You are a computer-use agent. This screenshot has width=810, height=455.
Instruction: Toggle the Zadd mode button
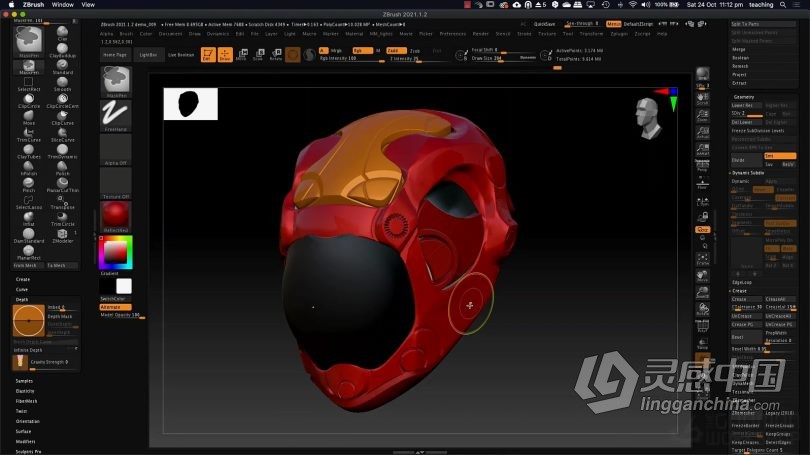[x=396, y=51]
